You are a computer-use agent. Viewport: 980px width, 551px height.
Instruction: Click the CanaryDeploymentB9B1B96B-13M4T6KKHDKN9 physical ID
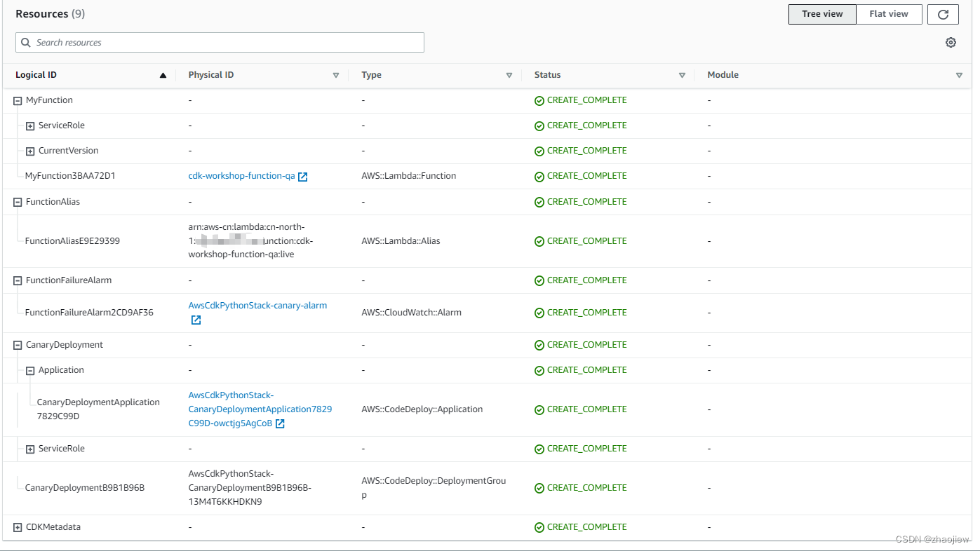tap(250, 488)
